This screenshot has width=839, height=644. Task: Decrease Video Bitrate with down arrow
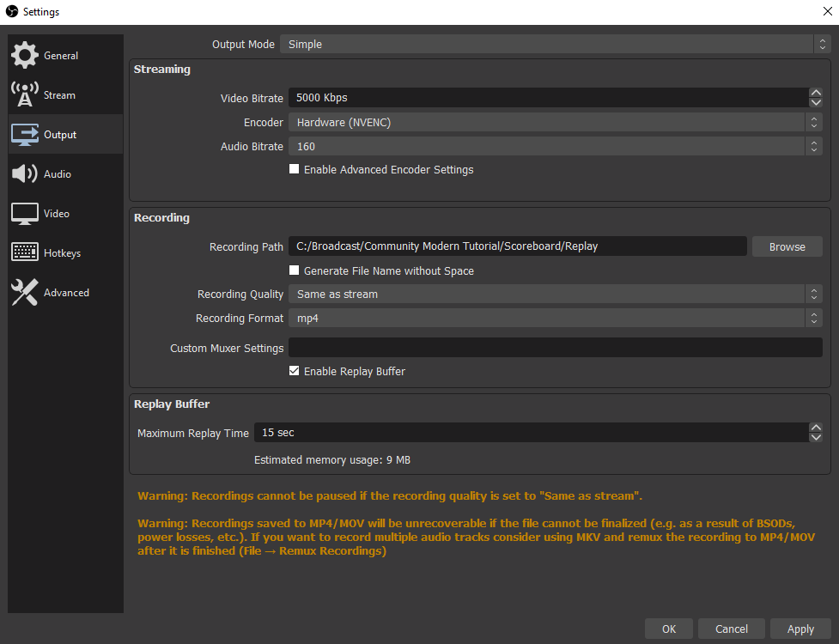click(816, 102)
